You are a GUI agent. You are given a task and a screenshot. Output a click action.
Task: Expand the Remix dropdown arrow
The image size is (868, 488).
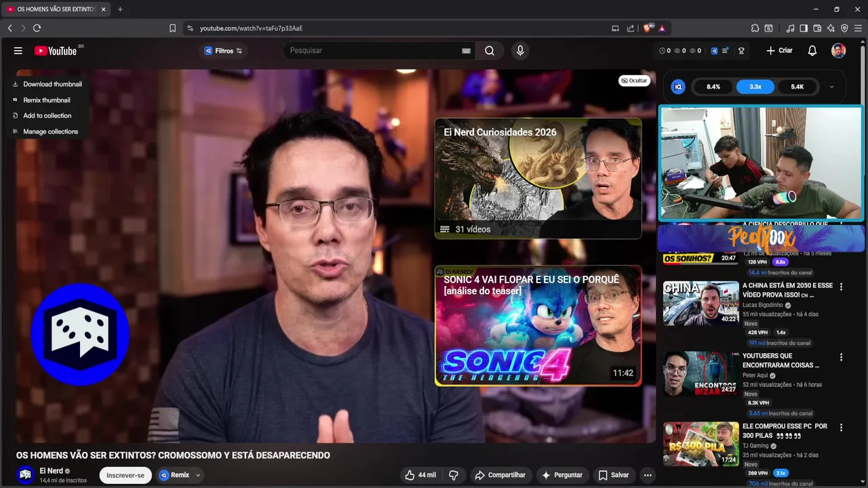[198, 475]
